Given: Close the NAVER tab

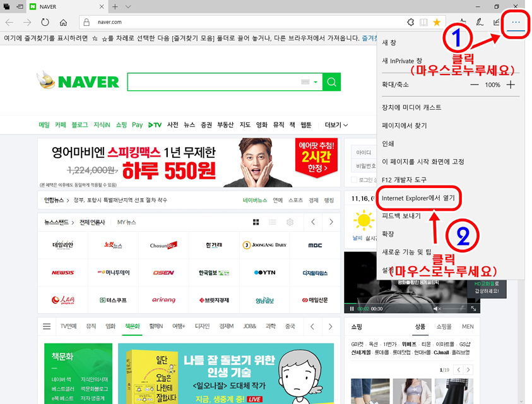Looking at the screenshot, I should [102, 6].
